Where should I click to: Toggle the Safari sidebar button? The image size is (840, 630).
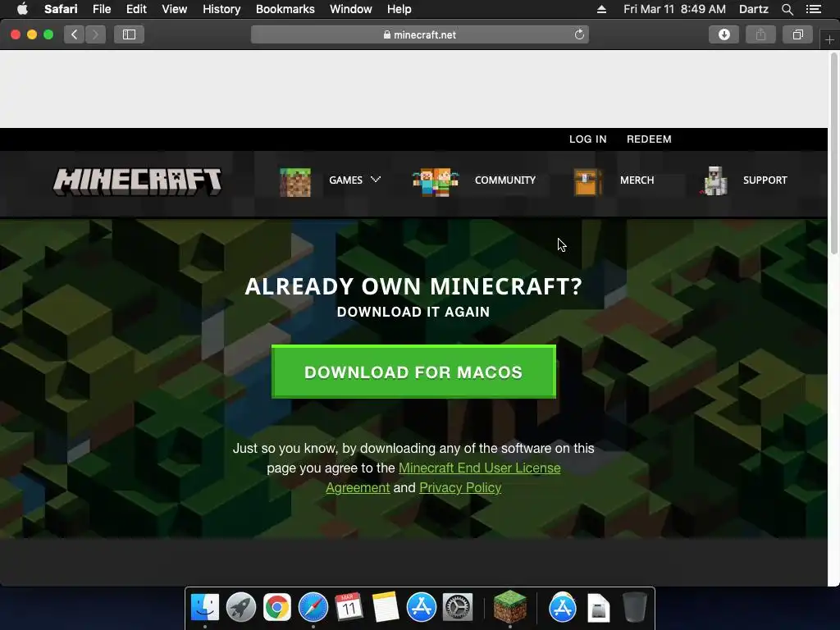tap(129, 34)
